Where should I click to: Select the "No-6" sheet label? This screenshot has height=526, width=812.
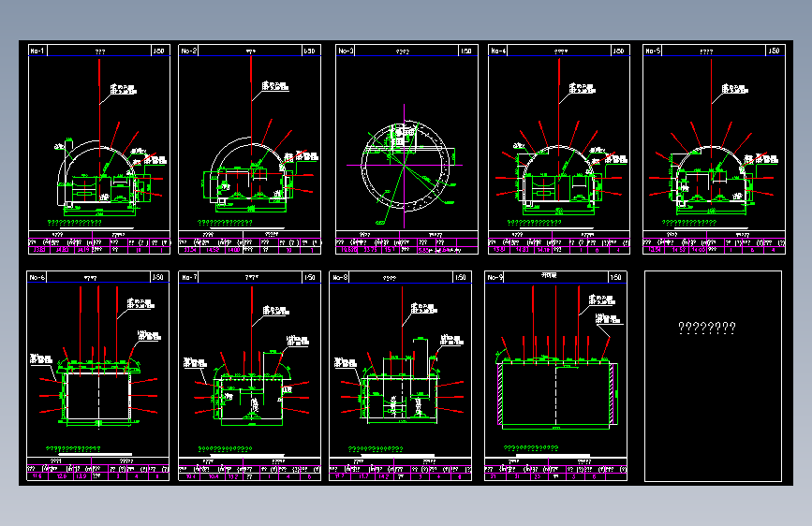[x=37, y=277]
